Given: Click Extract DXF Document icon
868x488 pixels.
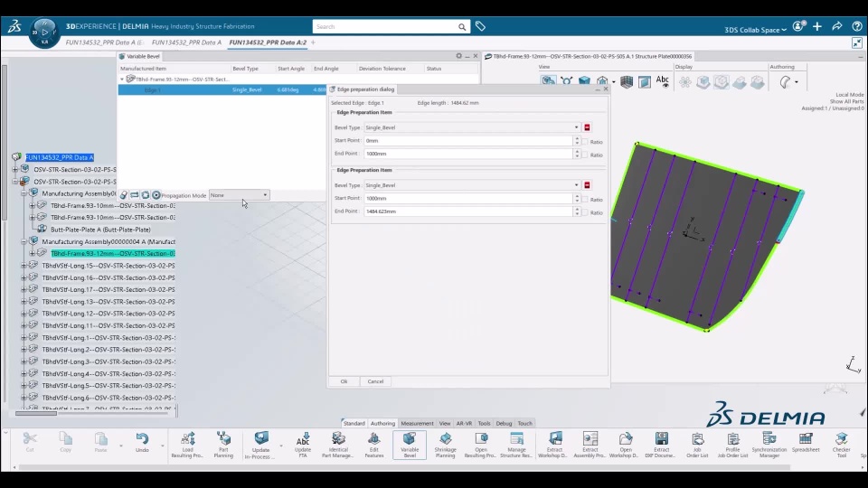Looking at the screenshot, I should tap(661, 445).
